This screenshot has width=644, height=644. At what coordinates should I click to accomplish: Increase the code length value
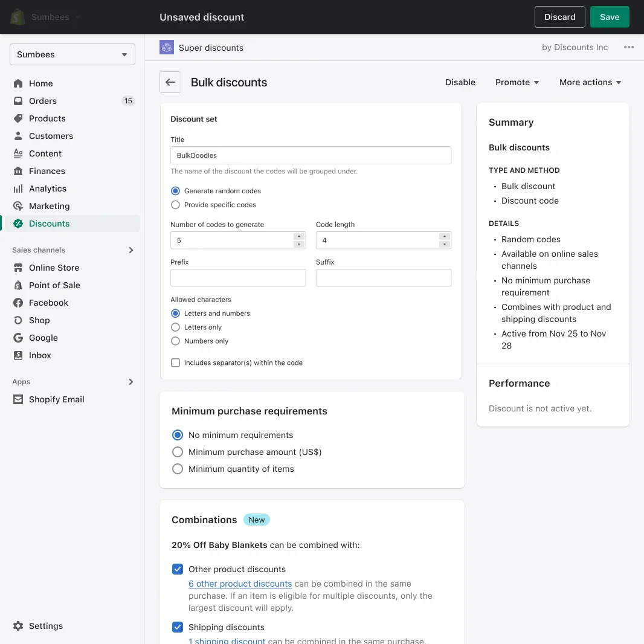tap(445, 236)
